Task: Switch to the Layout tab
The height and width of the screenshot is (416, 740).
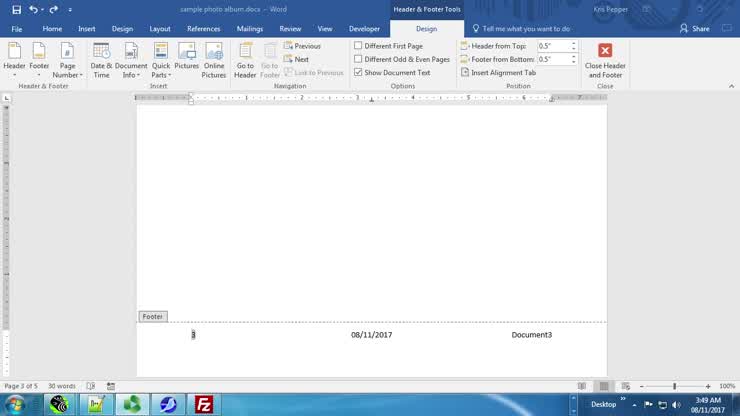Action: pyautogui.click(x=160, y=29)
